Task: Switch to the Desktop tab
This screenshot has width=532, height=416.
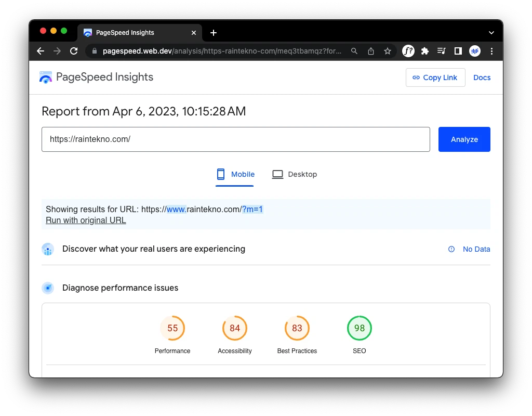Action: click(x=295, y=174)
